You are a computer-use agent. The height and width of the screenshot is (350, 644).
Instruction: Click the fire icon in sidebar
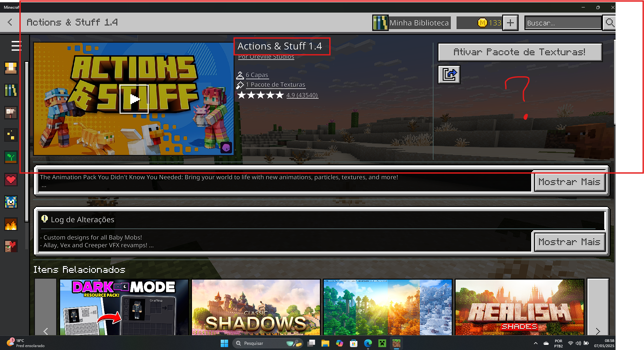point(11,224)
